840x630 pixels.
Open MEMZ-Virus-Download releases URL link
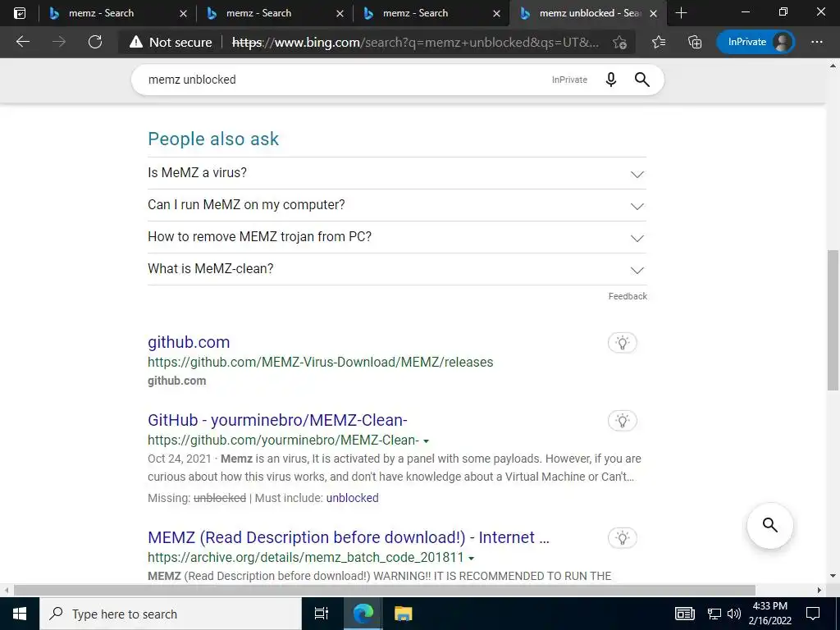point(321,362)
